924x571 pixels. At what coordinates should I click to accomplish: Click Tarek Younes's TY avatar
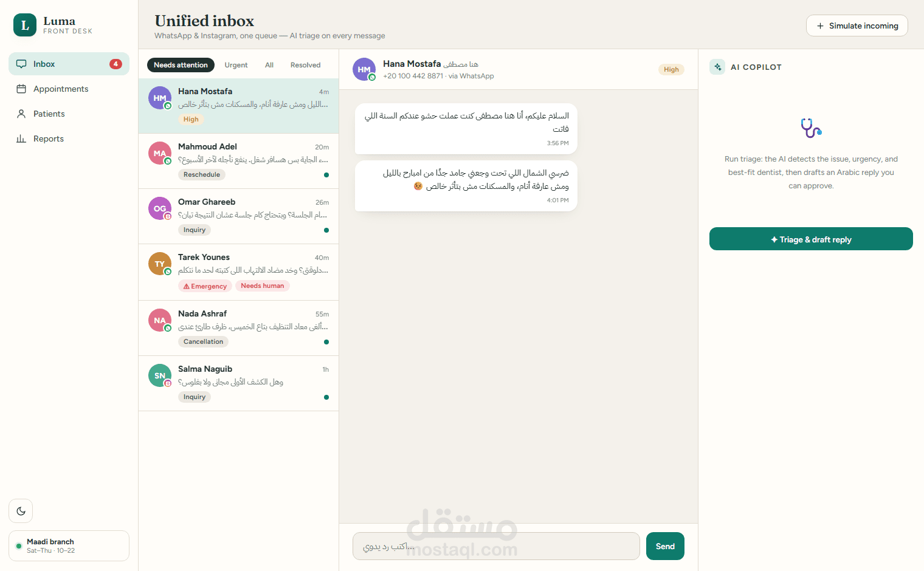(160, 264)
